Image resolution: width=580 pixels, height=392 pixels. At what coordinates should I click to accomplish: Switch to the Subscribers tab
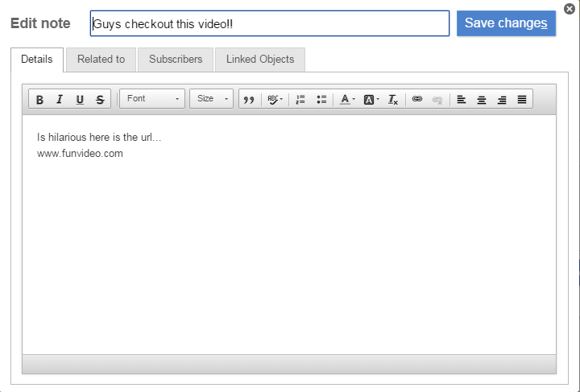click(176, 60)
